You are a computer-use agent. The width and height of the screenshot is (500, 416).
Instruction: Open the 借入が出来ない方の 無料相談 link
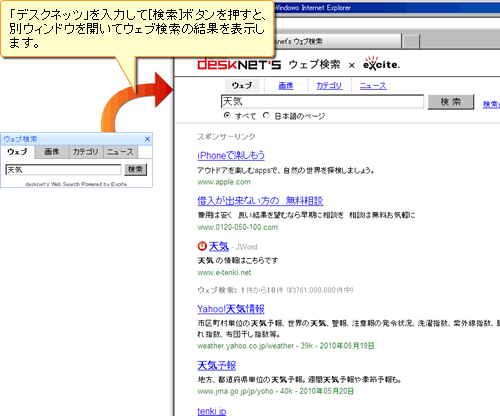coord(260,201)
